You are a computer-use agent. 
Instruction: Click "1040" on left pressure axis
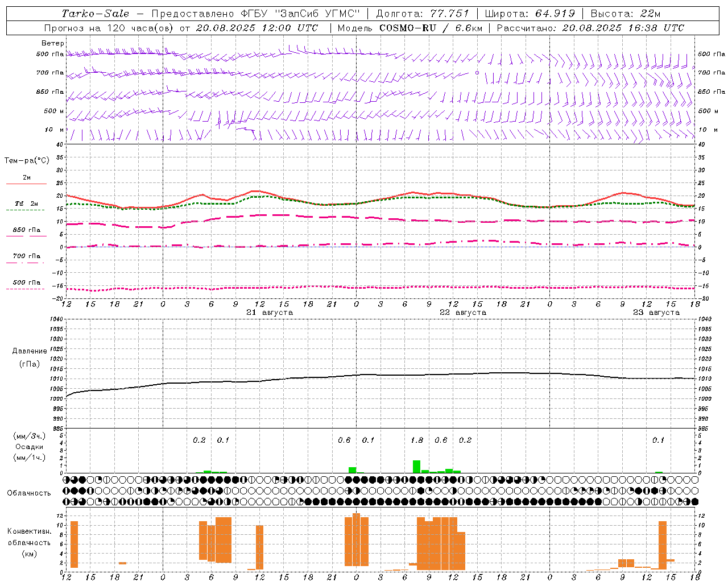click(x=56, y=319)
